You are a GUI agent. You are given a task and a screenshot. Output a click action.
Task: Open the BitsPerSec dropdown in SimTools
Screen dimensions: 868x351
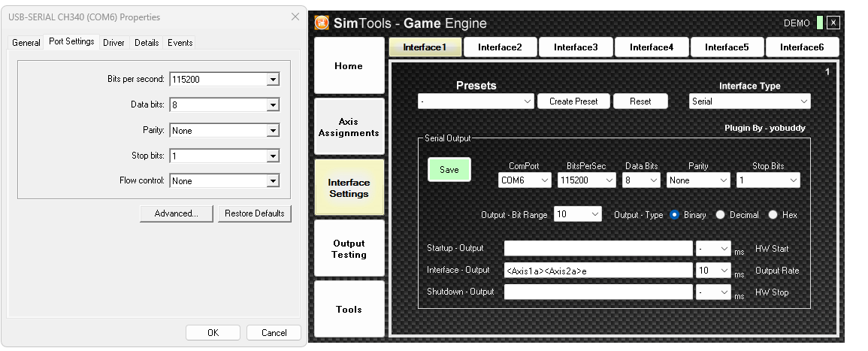coord(587,180)
